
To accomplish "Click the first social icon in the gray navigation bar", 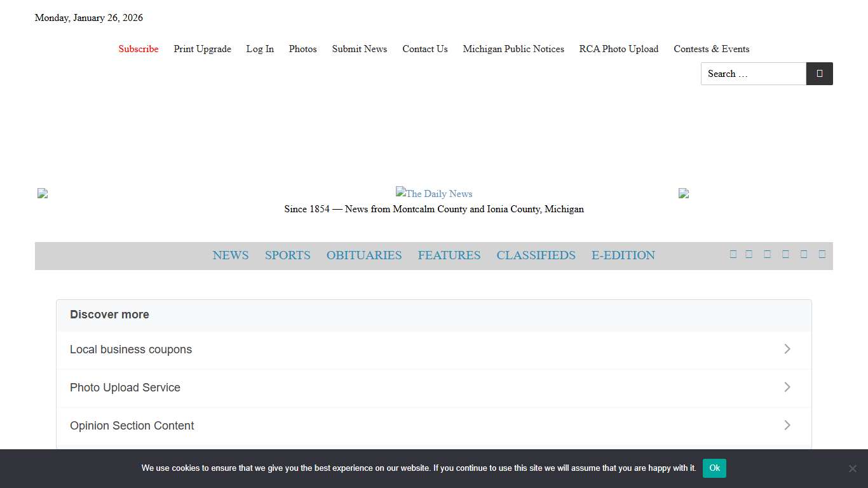I will [x=733, y=254].
